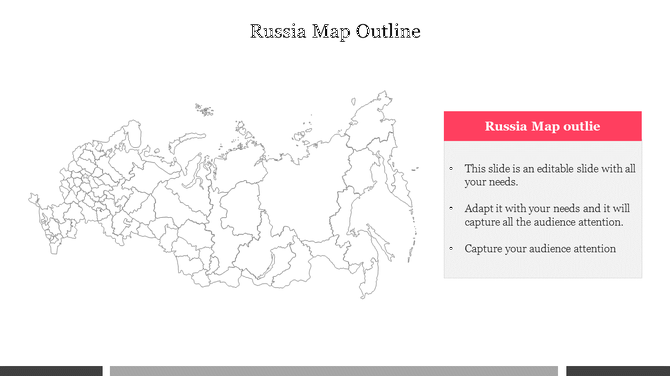Click the Russia outline map graphic
This screenshot has width=670, height=376.
click(x=223, y=194)
